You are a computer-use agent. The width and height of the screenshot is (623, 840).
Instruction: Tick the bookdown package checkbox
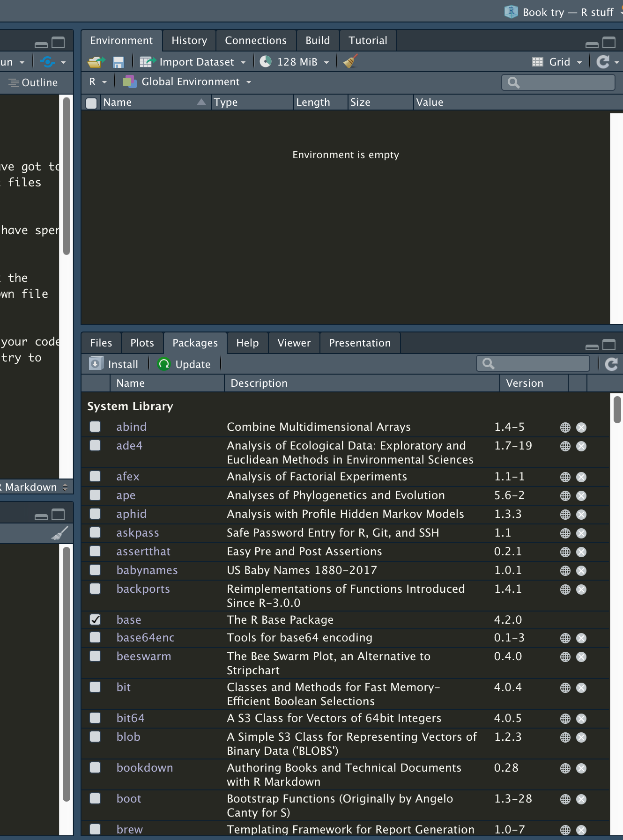95,767
